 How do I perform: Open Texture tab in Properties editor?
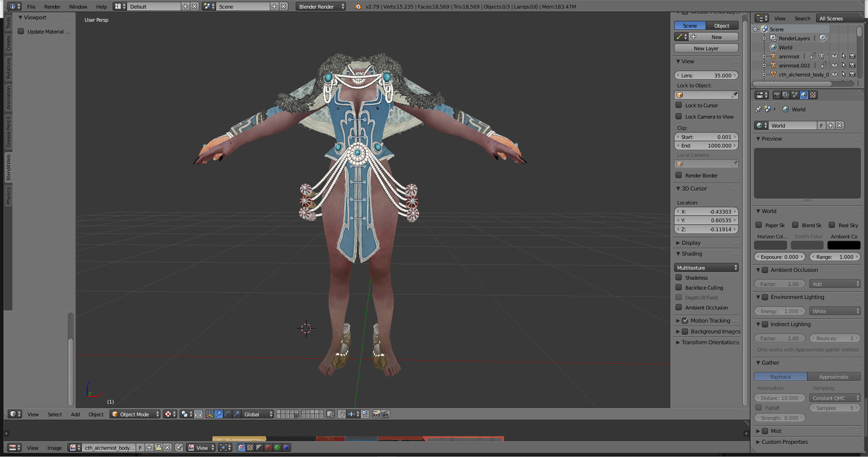813,95
